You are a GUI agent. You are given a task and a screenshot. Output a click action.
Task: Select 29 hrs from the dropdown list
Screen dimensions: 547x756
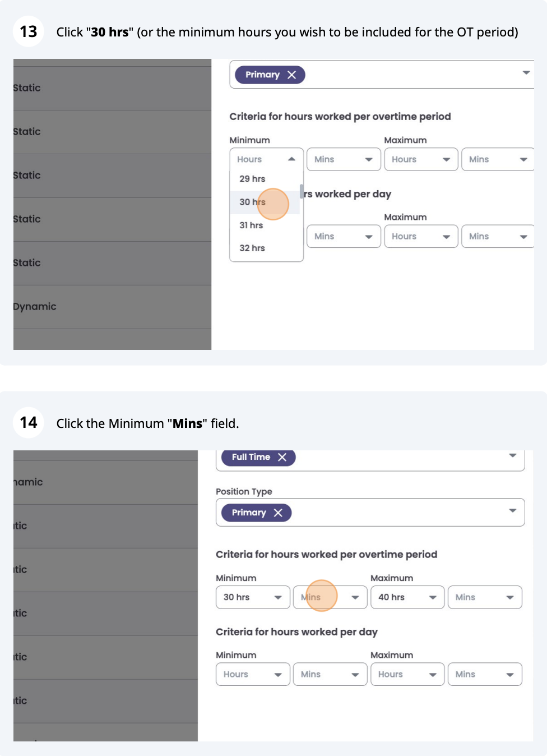point(252,179)
